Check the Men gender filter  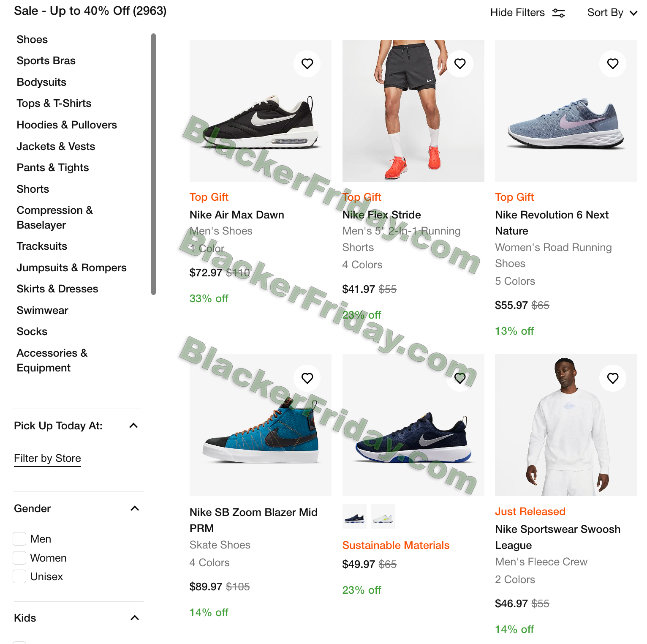(x=19, y=539)
